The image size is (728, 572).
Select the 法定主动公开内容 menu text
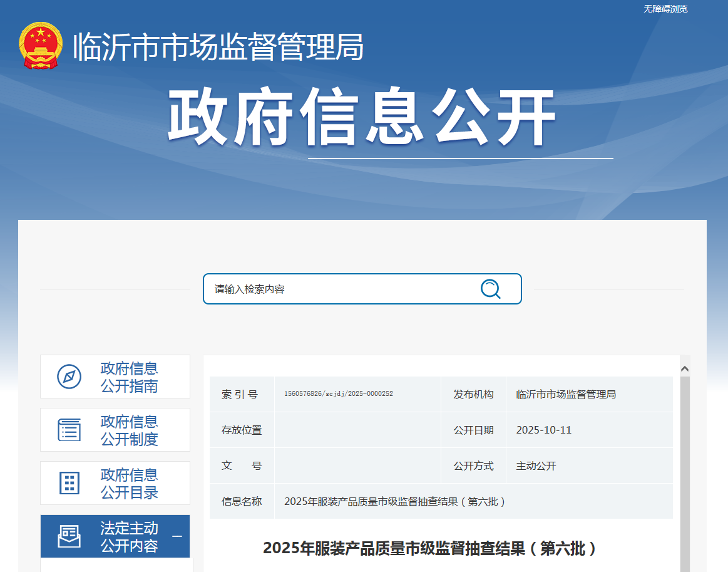tap(130, 537)
